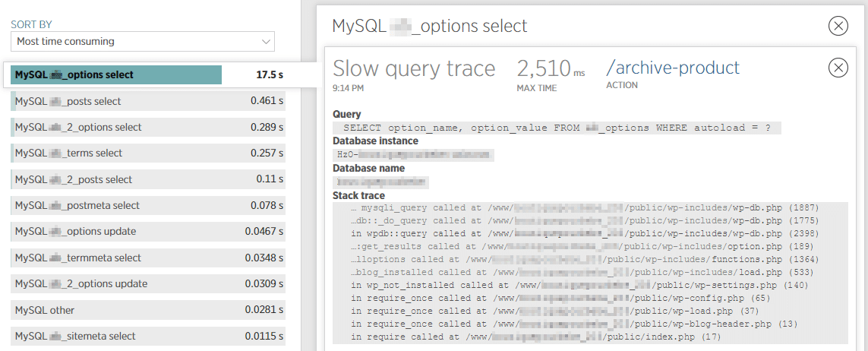
Task: Select MySQL _posts select 0.461 s row
Action: click(148, 101)
